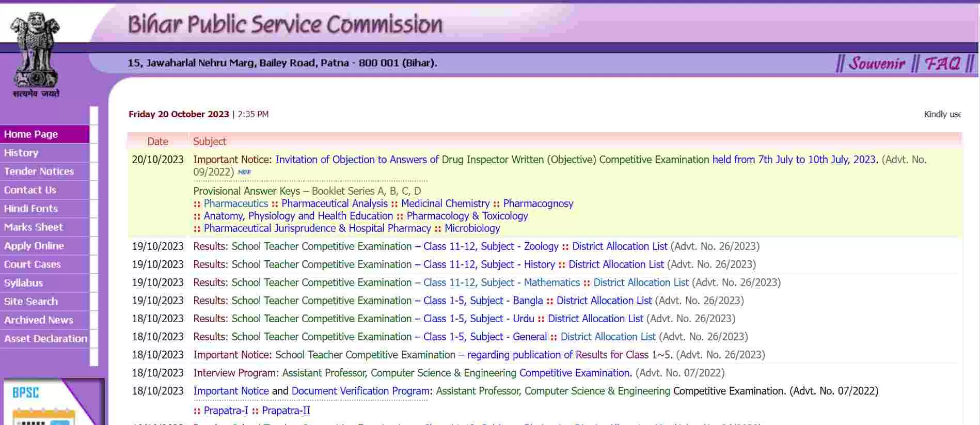Open Class 11-12 Zoology result link
The image size is (980, 425).
(x=491, y=246)
